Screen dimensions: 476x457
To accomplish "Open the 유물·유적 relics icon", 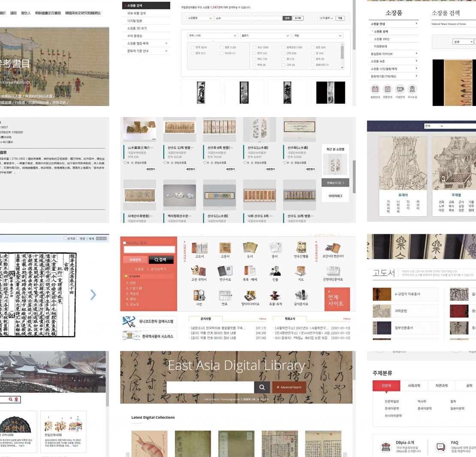I will click(x=275, y=295).
